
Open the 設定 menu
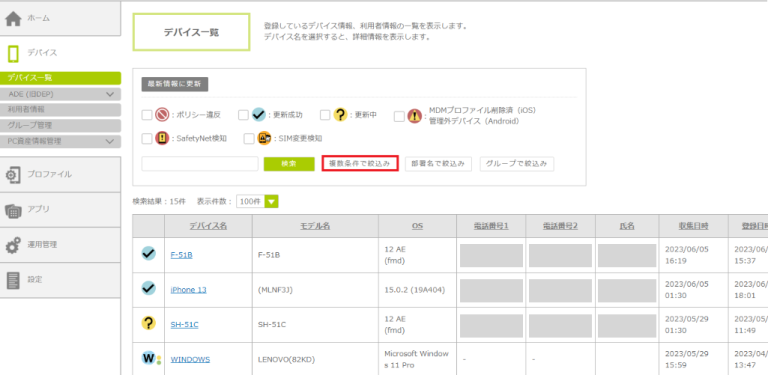pos(60,280)
